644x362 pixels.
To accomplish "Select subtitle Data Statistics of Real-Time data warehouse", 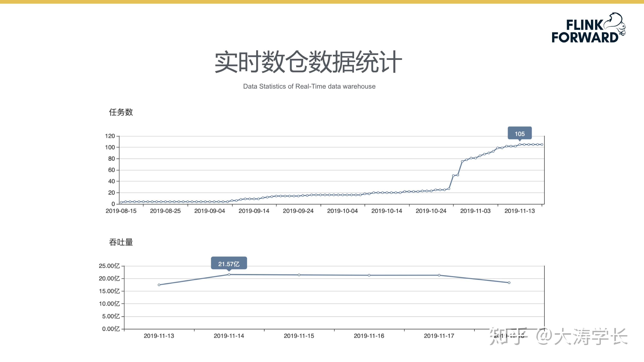I will pos(309,86).
